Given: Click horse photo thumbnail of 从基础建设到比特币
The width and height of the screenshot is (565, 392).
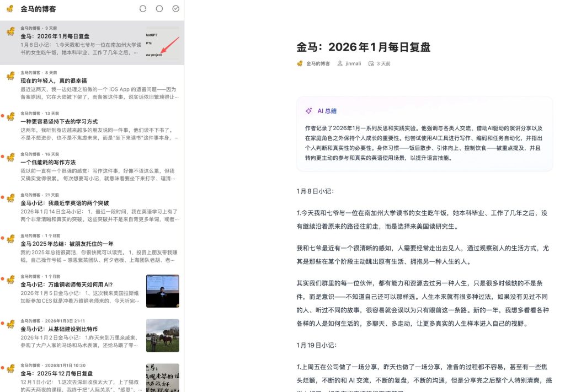Looking at the screenshot, I should (x=162, y=335).
